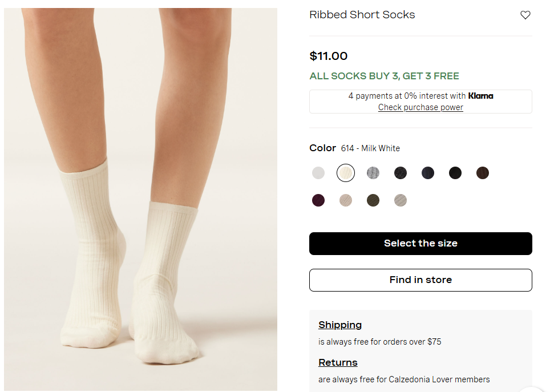Viewport: 554px width, 392px height.
Task: Select the beige color swatch
Action: 346,200
